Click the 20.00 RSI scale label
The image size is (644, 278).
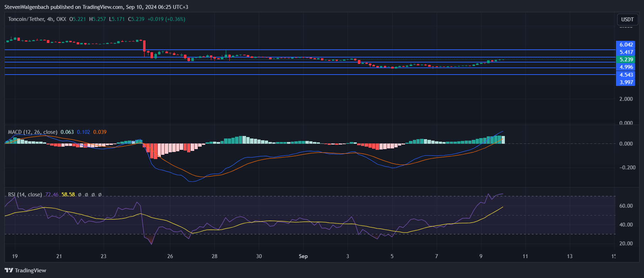click(626, 244)
